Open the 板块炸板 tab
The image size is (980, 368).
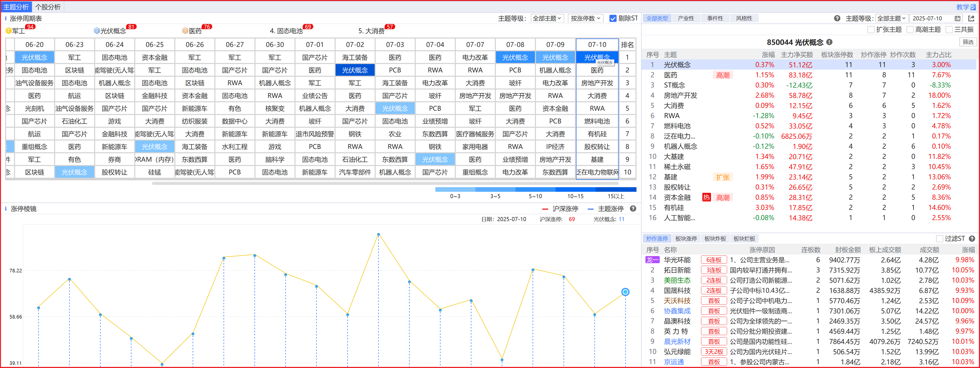pos(715,238)
